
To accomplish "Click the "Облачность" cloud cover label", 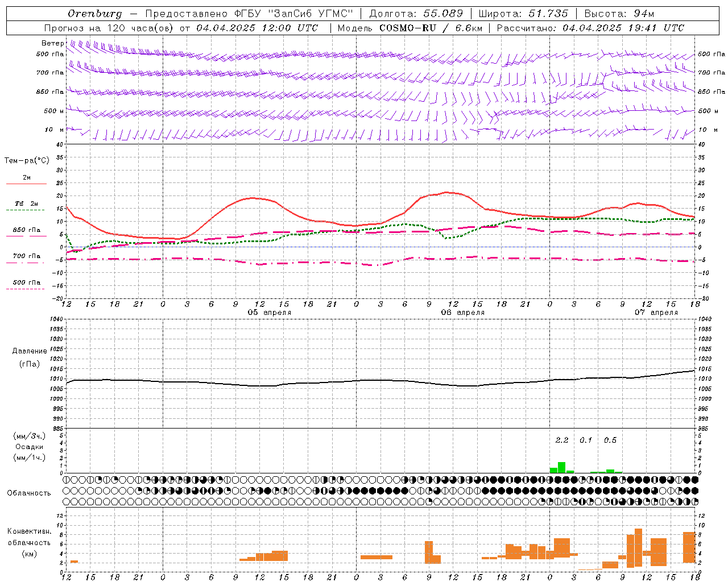I will (x=29, y=493).
